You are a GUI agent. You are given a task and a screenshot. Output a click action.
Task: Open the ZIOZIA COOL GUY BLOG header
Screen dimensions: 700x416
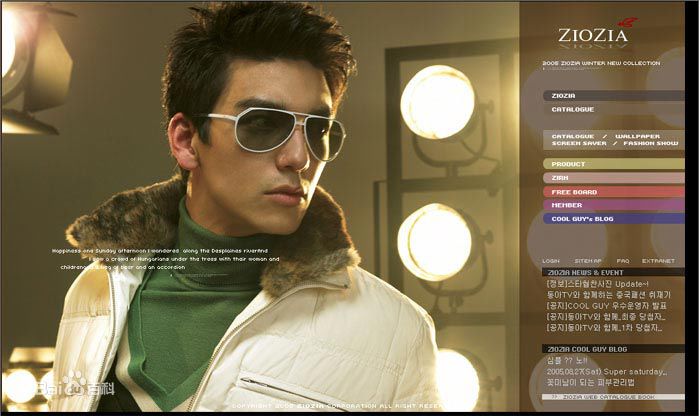point(590,348)
